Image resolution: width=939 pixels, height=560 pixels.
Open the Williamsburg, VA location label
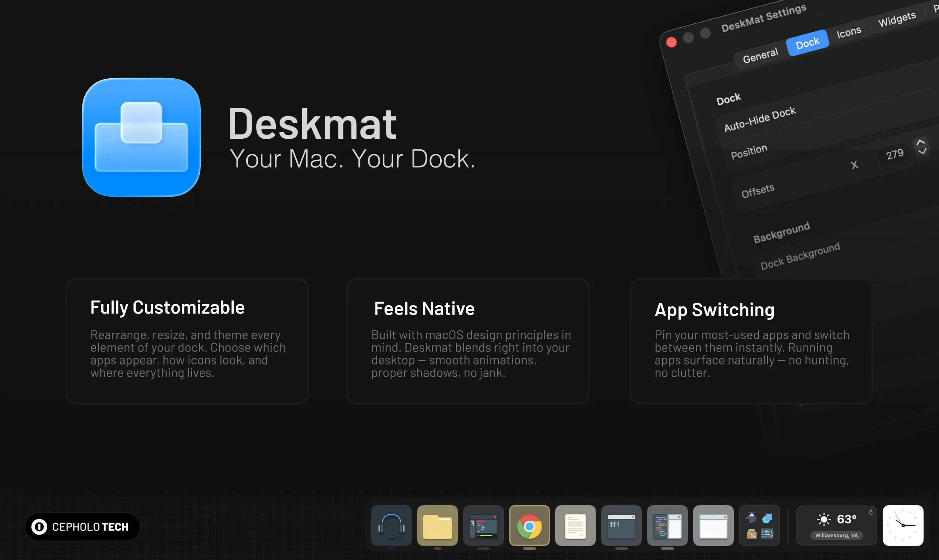tap(837, 535)
